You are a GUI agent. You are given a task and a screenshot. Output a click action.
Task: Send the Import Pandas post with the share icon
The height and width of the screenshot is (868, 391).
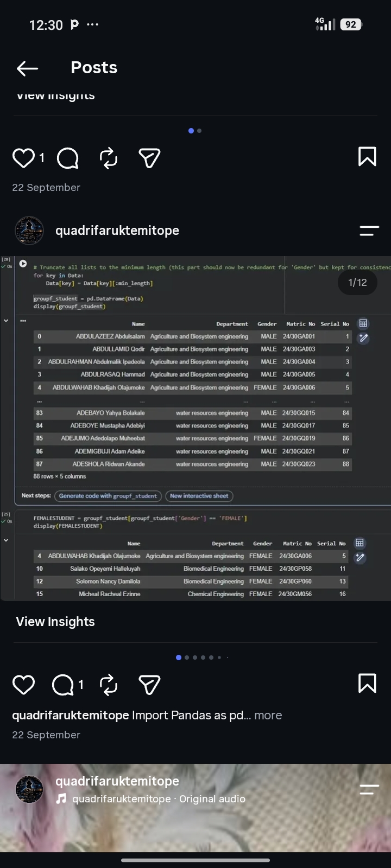pos(149,685)
